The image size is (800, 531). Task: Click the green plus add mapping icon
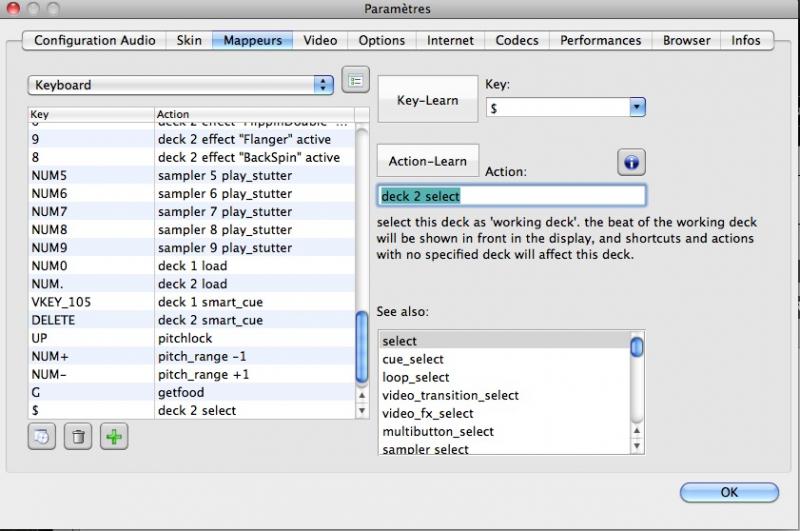click(x=115, y=437)
